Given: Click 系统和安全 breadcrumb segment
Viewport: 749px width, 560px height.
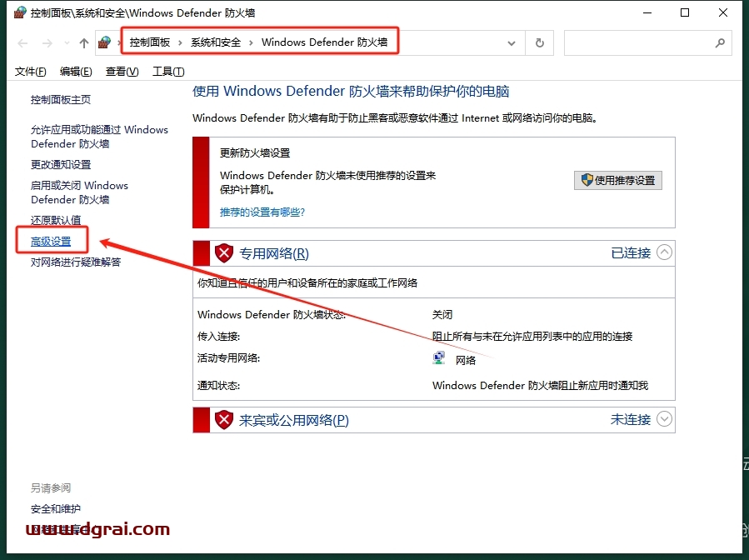Looking at the screenshot, I should (x=216, y=42).
